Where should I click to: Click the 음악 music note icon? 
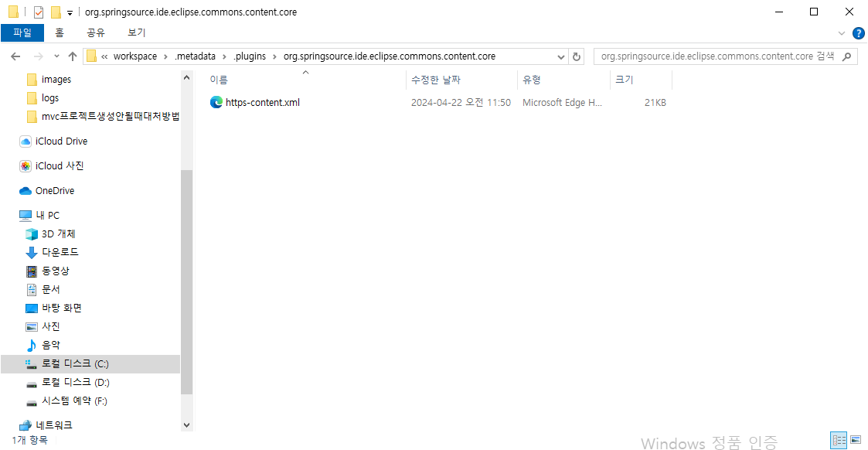pos(32,346)
